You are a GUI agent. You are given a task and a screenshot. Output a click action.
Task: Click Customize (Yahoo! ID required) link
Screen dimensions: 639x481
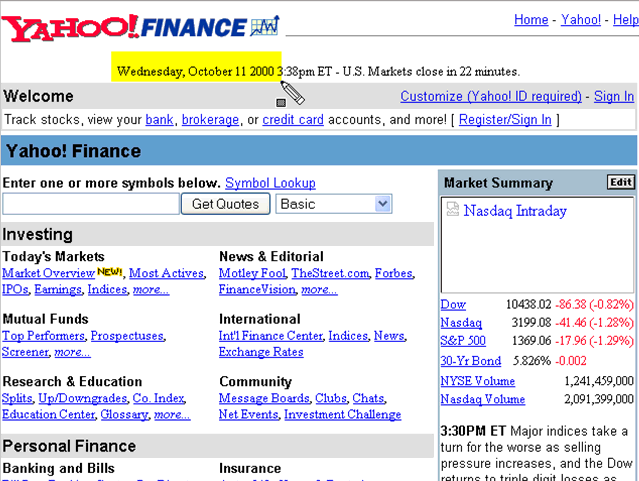tap(491, 97)
